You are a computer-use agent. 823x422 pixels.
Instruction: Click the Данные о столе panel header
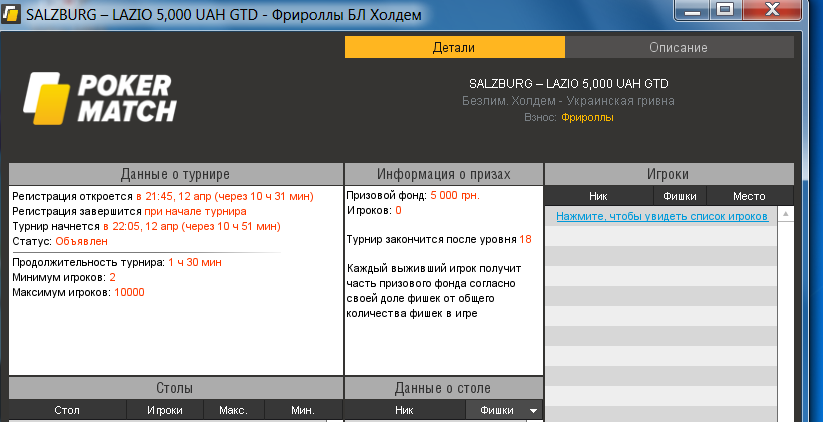(x=444, y=388)
